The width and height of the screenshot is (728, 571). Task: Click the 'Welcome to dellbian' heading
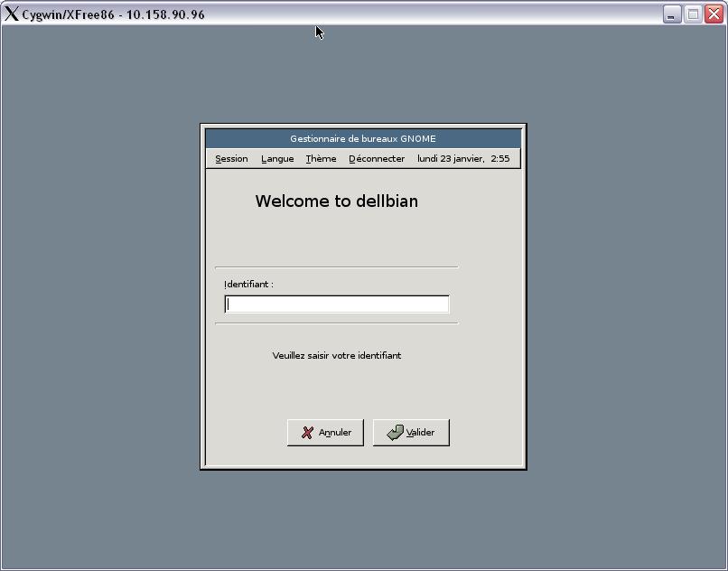[337, 201]
